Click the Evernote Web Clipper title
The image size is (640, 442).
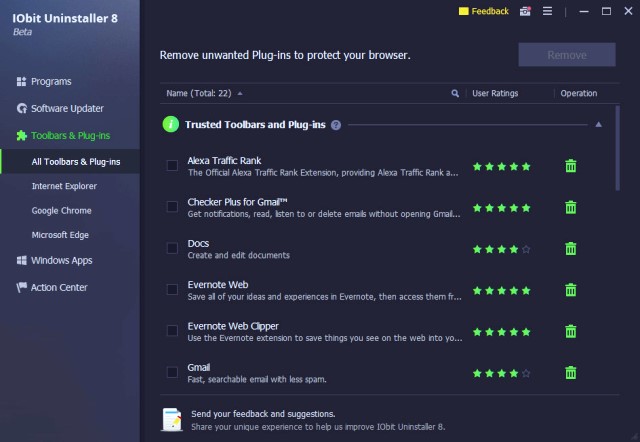[233, 326]
